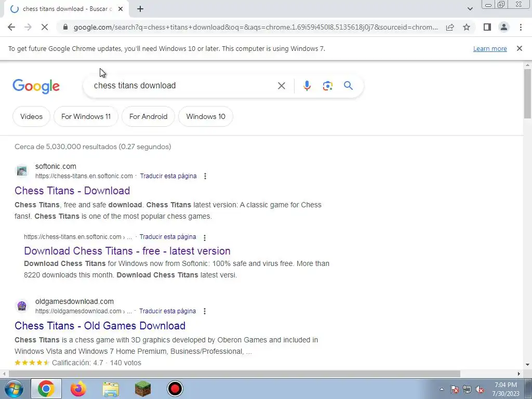
Task: Bookmark this page with the star icon
Action: click(467, 27)
